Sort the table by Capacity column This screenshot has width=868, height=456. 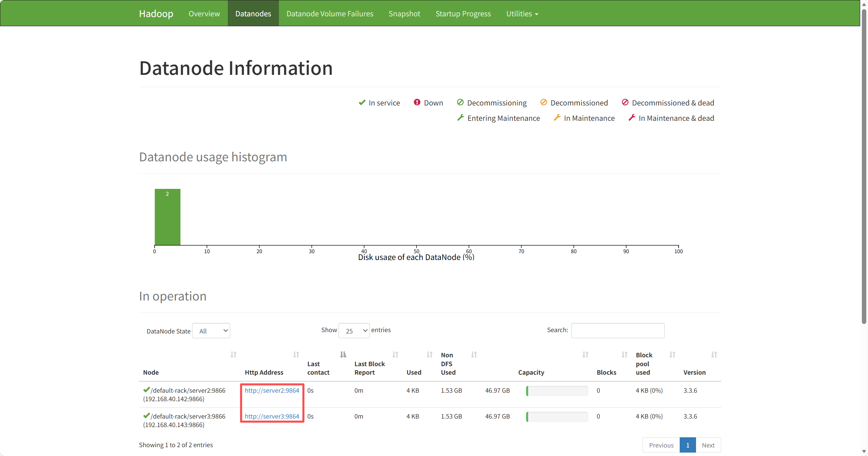coord(585,355)
